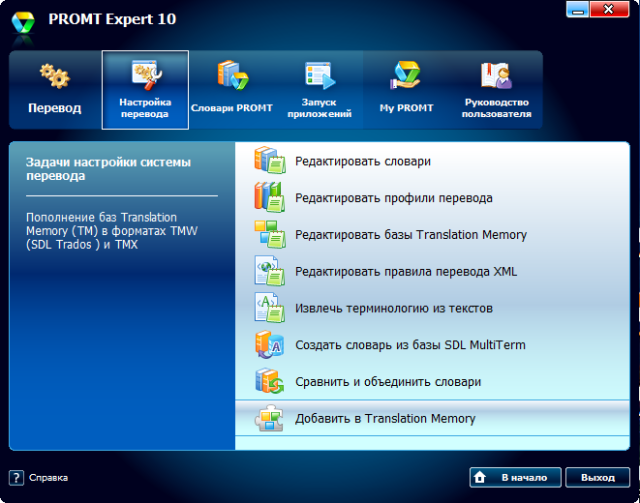This screenshot has width=640, height=503.
Task: Click the Редактировать профили перевода books icon
Action: click(x=269, y=198)
